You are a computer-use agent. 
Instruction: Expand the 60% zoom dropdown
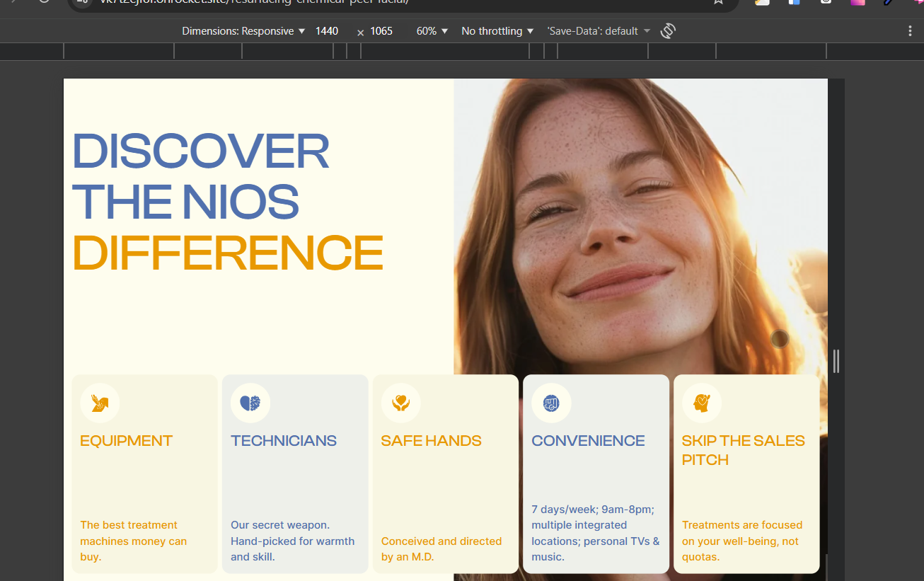click(x=432, y=31)
